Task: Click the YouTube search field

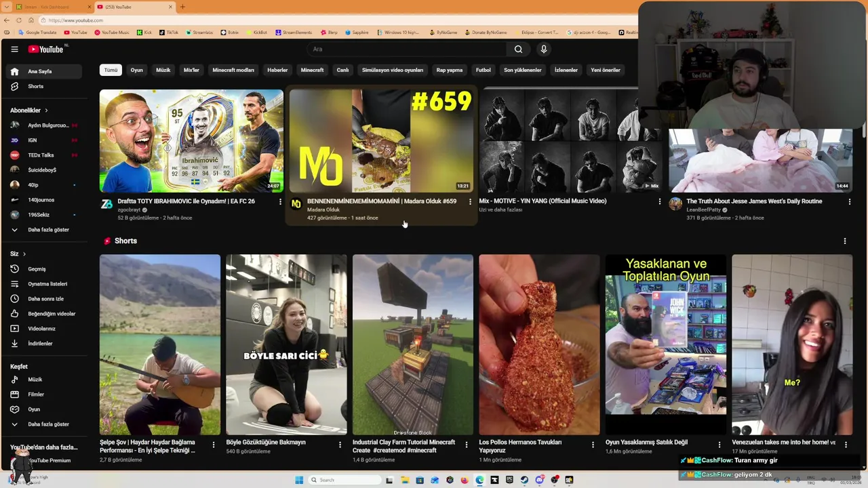Action: (x=407, y=49)
